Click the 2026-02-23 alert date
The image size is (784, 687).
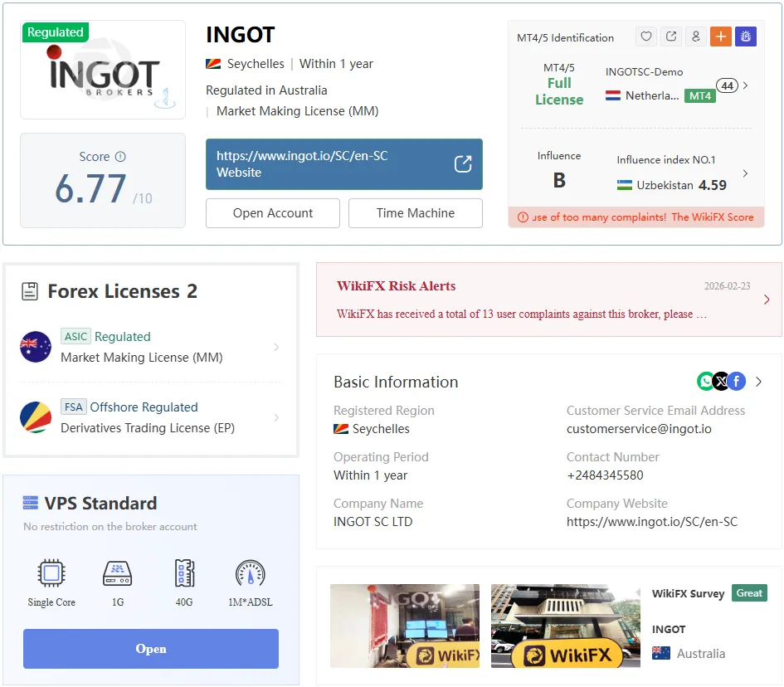pyautogui.click(x=727, y=285)
